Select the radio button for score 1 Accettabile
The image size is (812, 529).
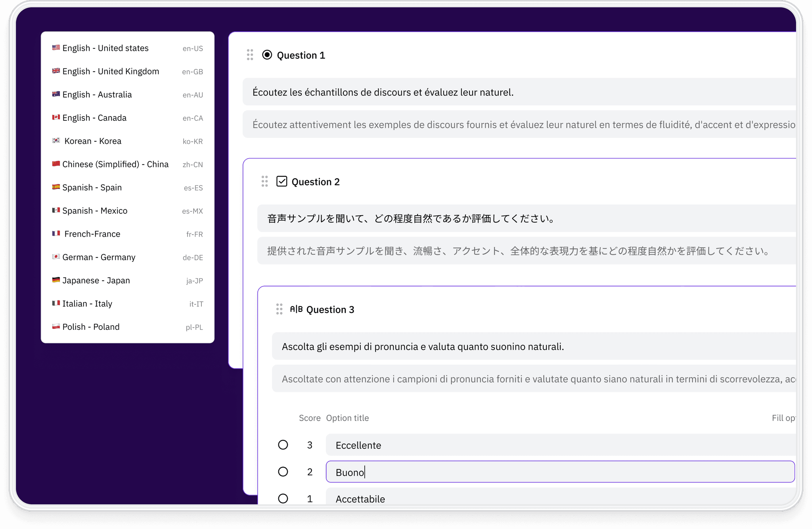pos(283,498)
